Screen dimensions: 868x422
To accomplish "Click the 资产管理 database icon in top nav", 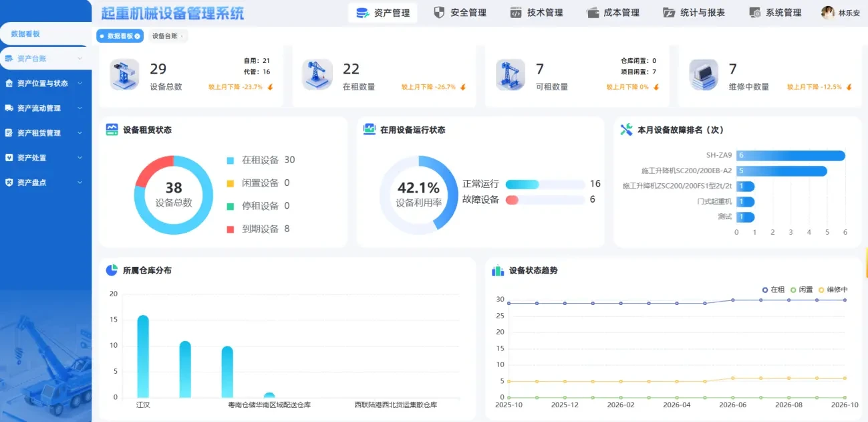I will (362, 13).
